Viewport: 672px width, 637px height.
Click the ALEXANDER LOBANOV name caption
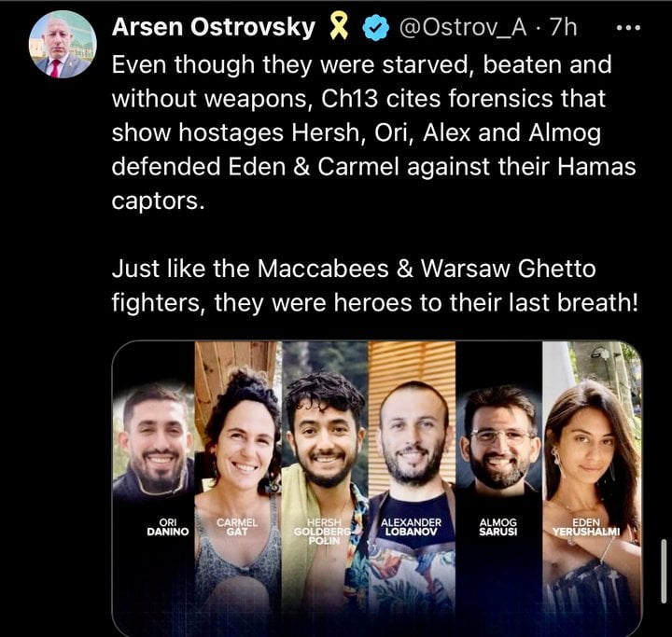[x=411, y=527]
